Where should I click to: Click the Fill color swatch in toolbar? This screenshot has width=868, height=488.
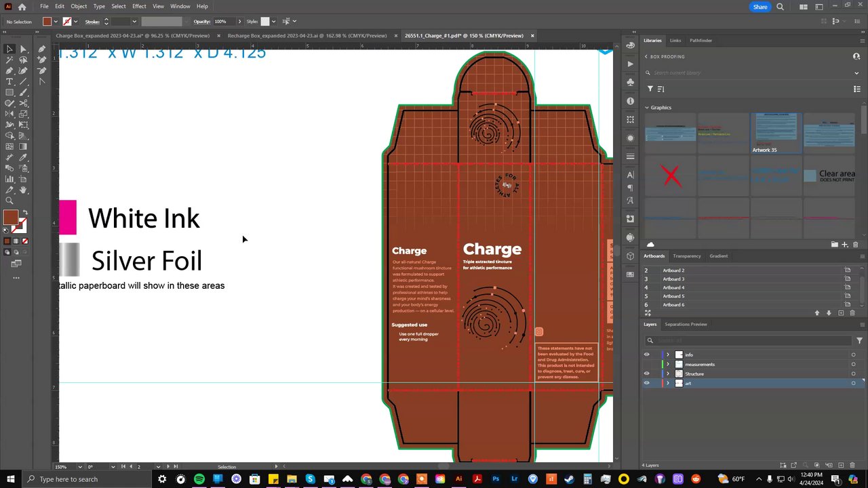9,217
